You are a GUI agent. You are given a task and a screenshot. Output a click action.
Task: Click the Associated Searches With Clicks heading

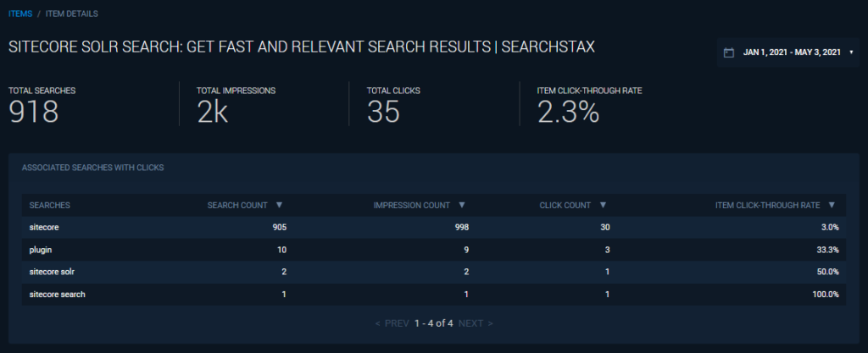click(93, 168)
